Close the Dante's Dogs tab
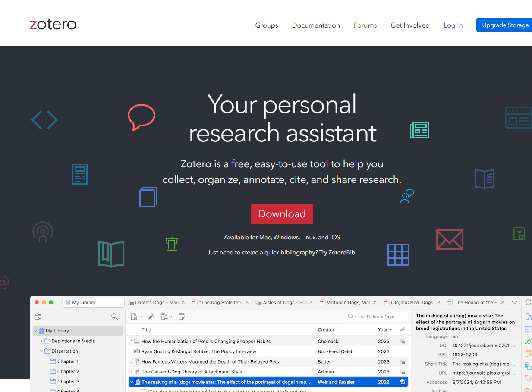 [x=183, y=303]
